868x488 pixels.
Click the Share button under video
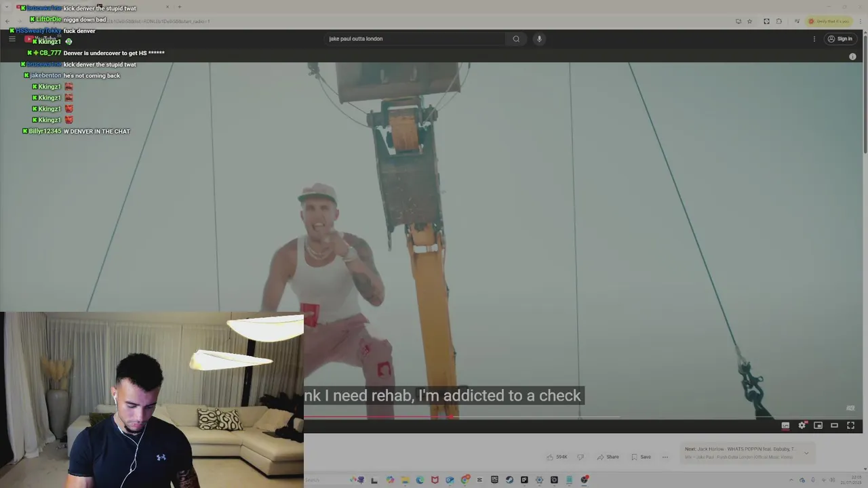(x=608, y=457)
